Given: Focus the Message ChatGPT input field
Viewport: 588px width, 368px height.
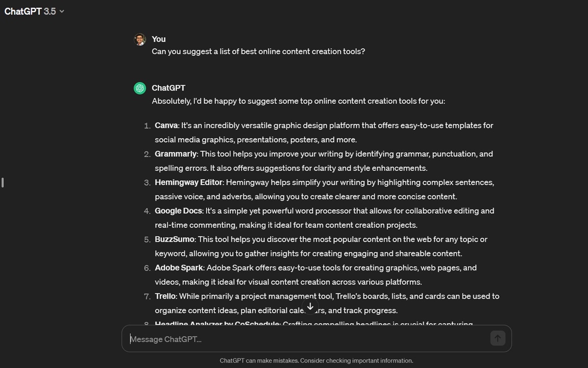Looking at the screenshot, I should (x=306, y=339).
